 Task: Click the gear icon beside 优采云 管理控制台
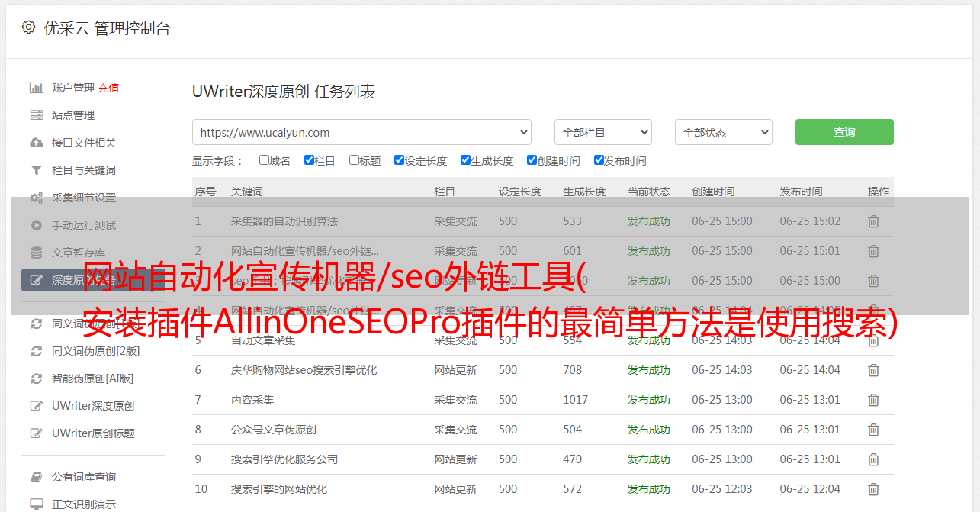click(x=28, y=27)
